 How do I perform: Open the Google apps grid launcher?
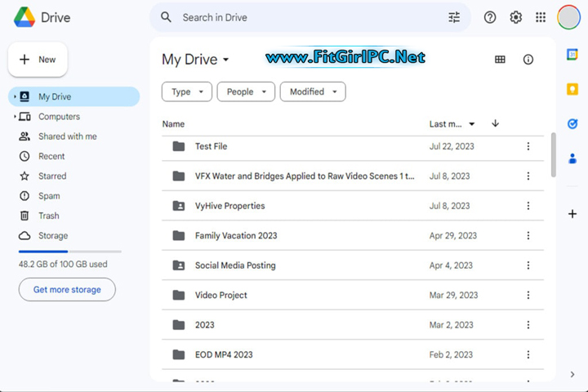tap(541, 17)
